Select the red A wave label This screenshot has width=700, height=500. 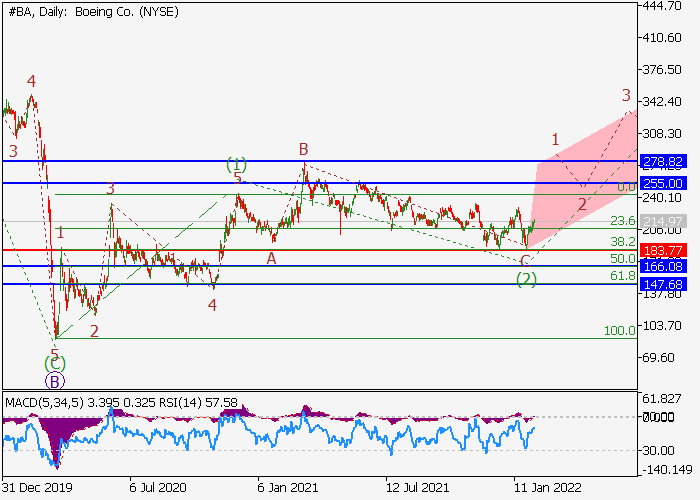pos(271,258)
